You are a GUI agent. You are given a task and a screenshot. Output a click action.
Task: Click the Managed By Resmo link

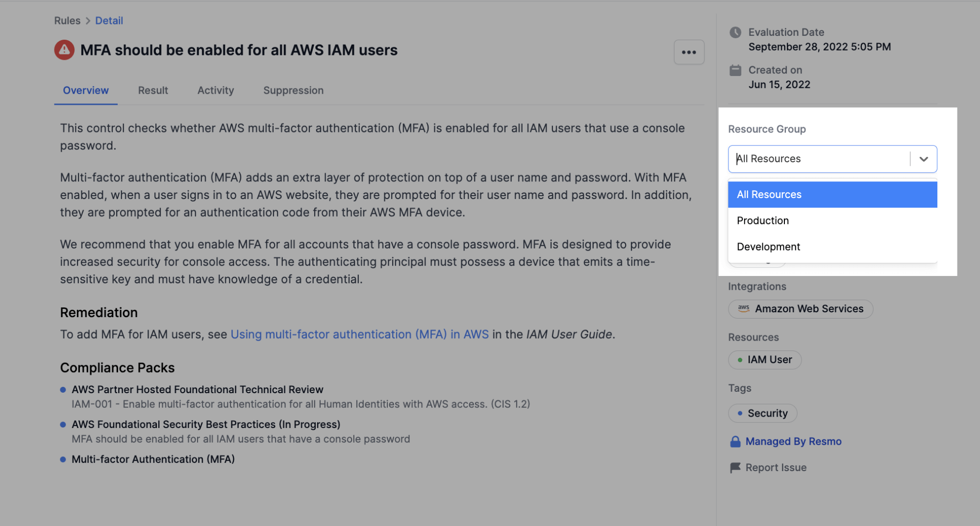tap(793, 441)
